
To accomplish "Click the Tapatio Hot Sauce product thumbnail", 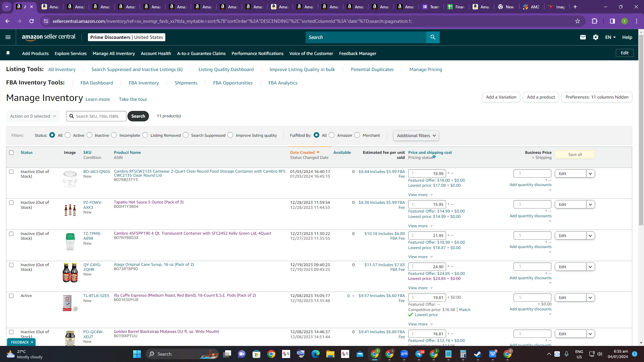I will click(x=70, y=210).
